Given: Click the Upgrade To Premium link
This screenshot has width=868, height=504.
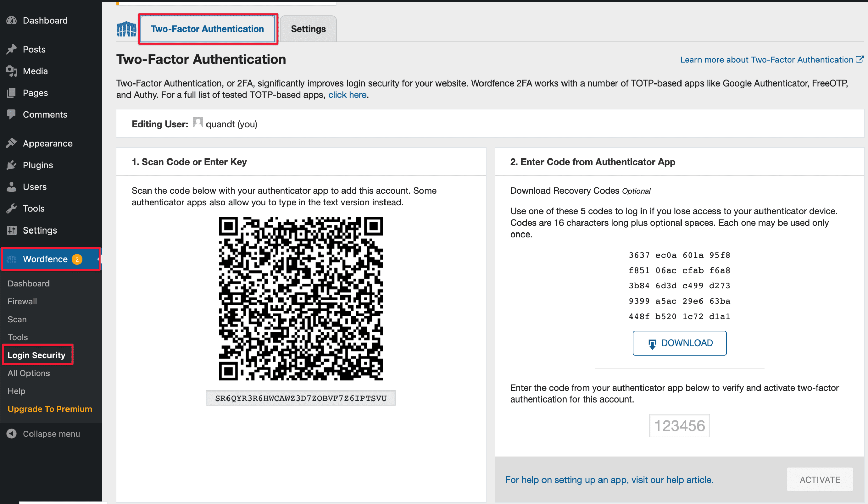Looking at the screenshot, I should 50,409.
